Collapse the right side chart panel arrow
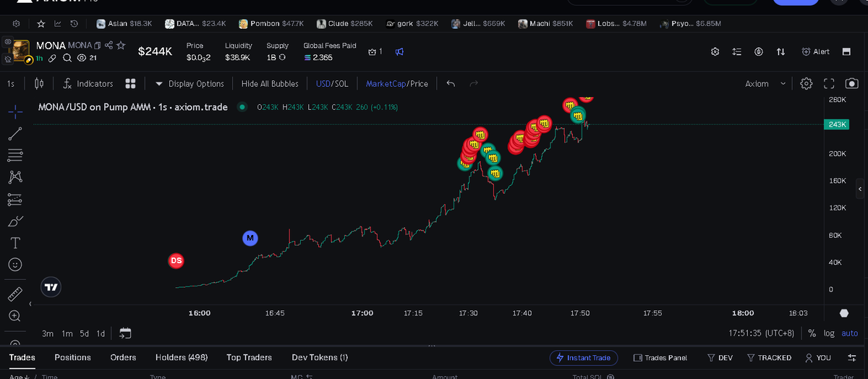 coord(860,189)
